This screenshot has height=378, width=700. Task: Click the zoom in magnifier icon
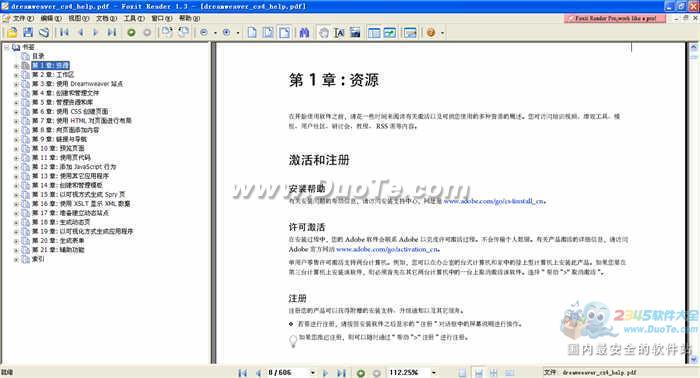coord(226,33)
